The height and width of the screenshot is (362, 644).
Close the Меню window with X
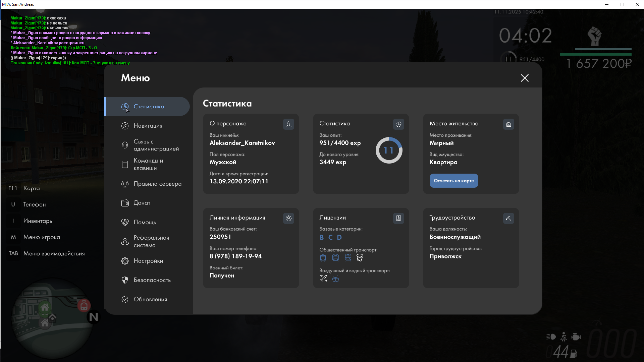(x=525, y=78)
